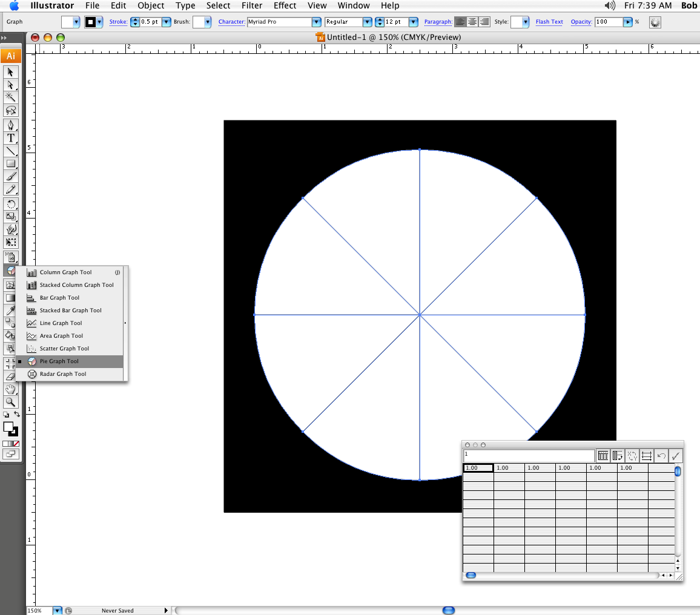Set paragraph alignment to center

tap(472, 22)
